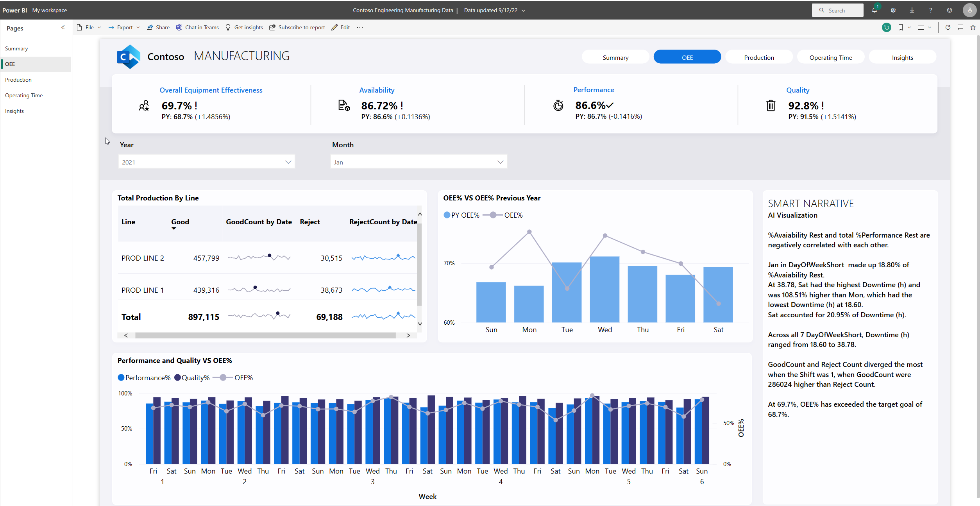The height and width of the screenshot is (506, 980).
Task: Click the bookmark icon in toolbar
Action: click(900, 27)
